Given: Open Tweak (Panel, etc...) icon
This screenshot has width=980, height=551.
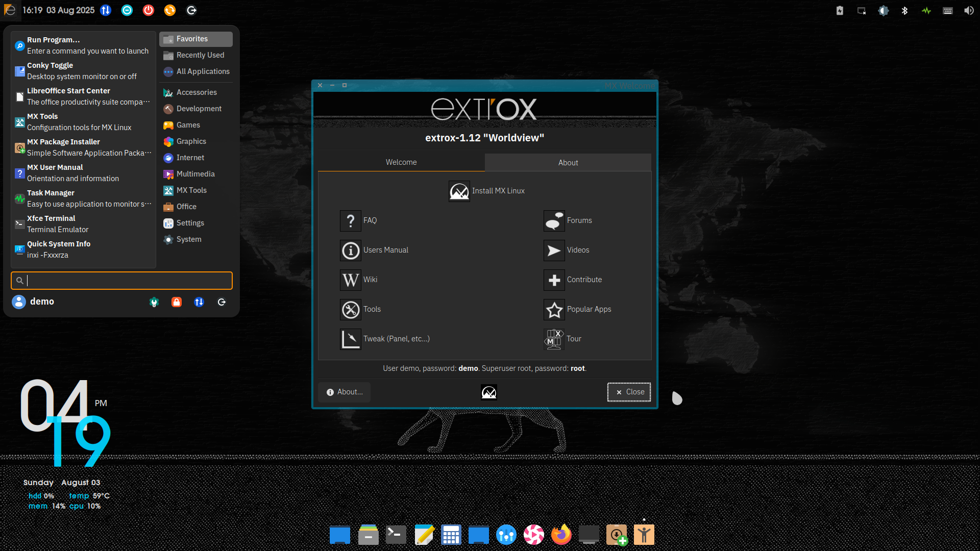Looking at the screenshot, I should [x=351, y=339].
